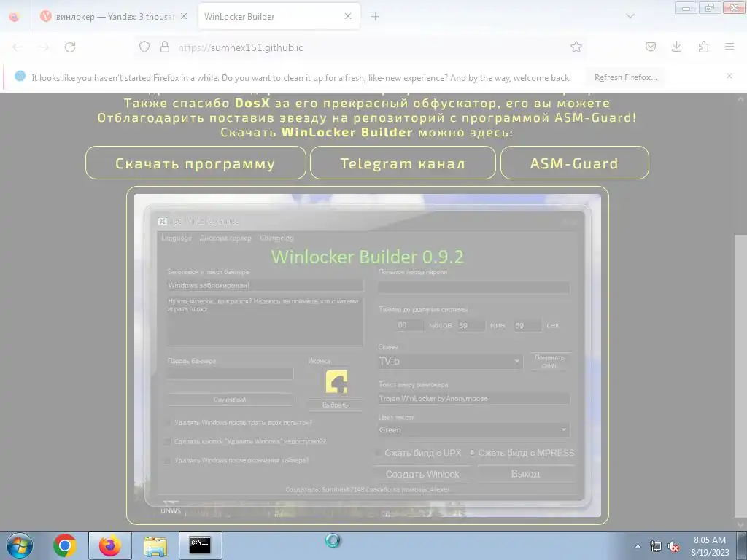
Task: Launch Chrome from the taskbar
Action: click(65, 545)
